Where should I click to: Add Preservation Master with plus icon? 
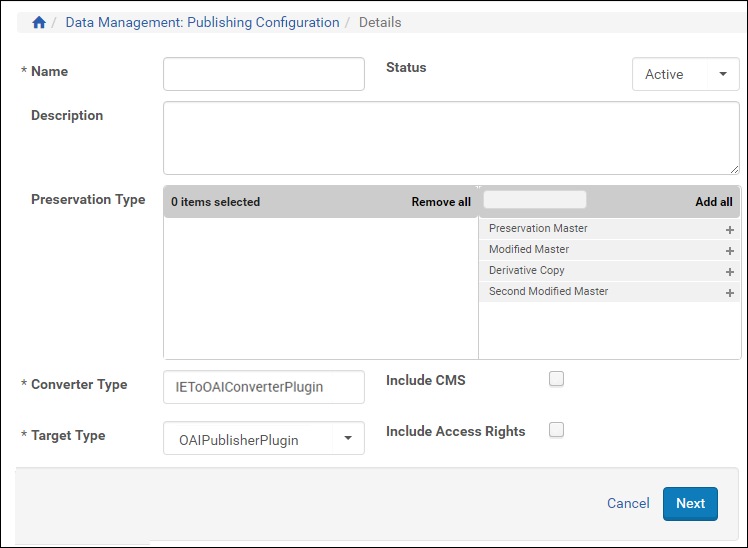730,230
